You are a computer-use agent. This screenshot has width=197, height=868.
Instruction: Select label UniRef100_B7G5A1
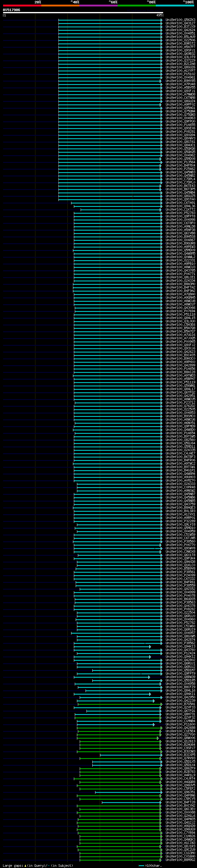(x=180, y=704)
